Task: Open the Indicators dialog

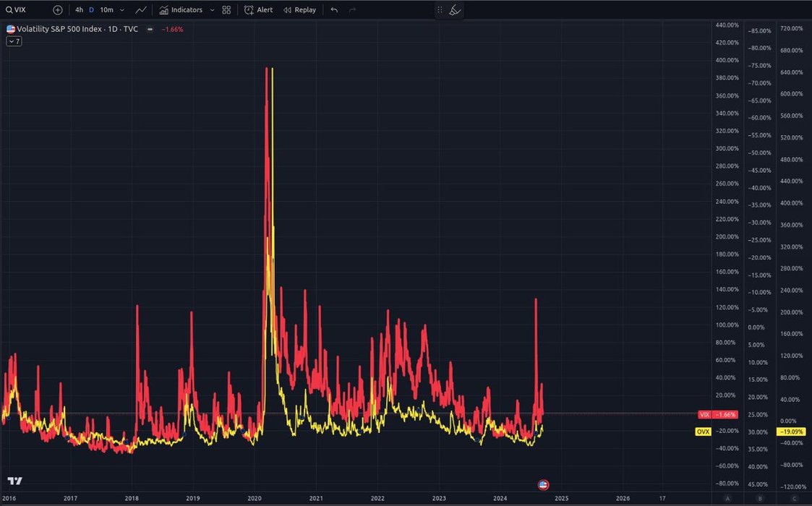Action: tap(181, 10)
